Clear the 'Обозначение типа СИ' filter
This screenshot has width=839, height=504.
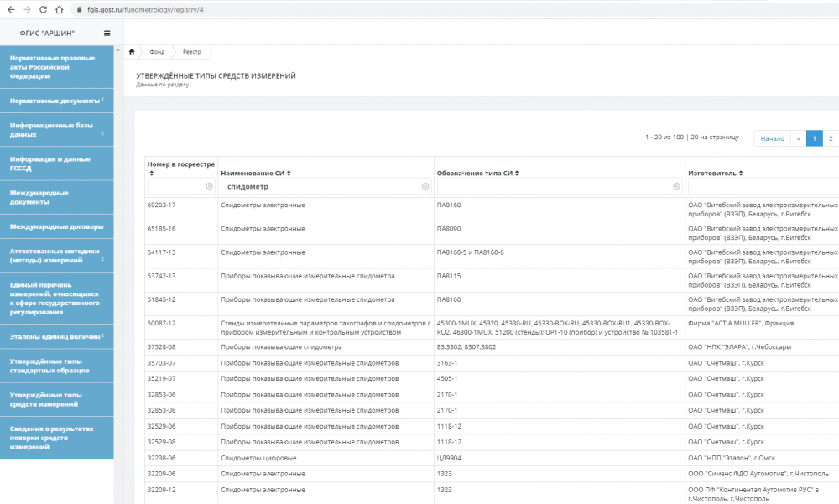tap(677, 187)
